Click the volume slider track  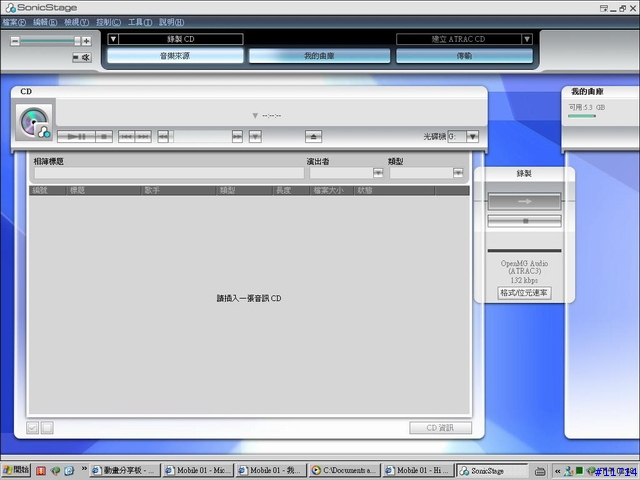coord(50,41)
